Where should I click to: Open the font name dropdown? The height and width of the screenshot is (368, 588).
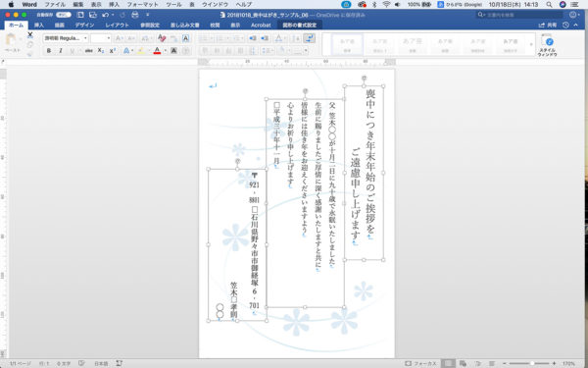[85, 38]
